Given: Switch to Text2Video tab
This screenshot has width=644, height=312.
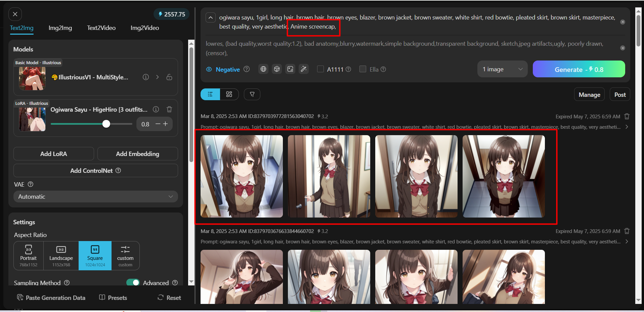Looking at the screenshot, I should point(101,28).
